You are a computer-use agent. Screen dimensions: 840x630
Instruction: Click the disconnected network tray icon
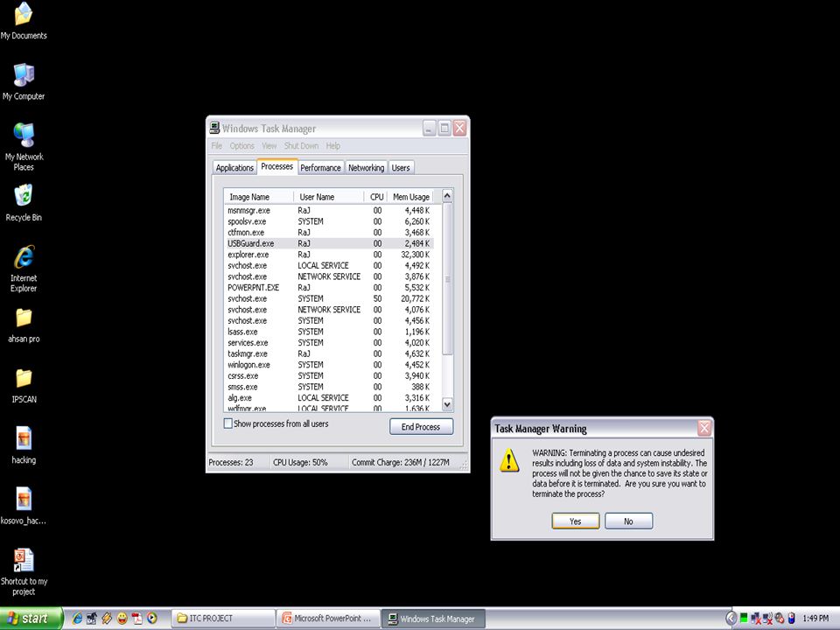[x=756, y=619]
